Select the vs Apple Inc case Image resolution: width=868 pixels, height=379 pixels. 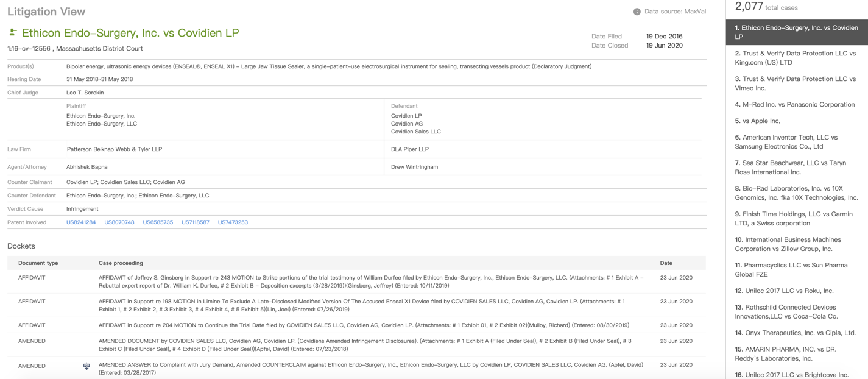[x=758, y=121]
